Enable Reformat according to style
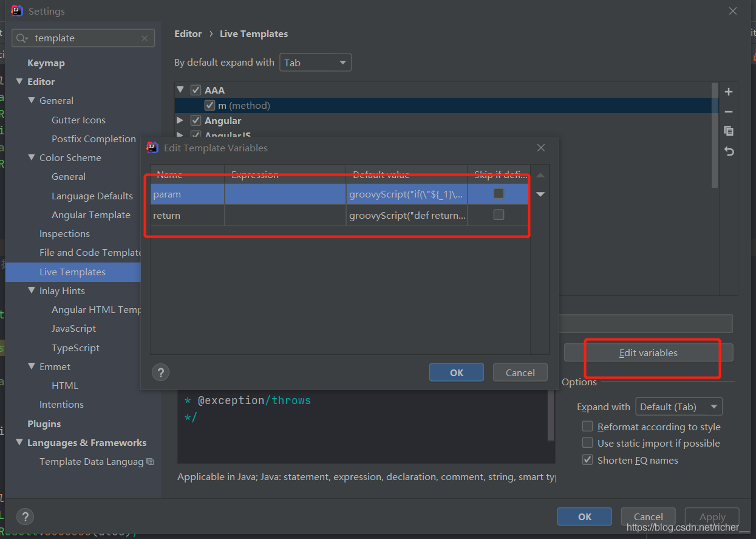The width and height of the screenshot is (756, 539). pyautogui.click(x=587, y=427)
